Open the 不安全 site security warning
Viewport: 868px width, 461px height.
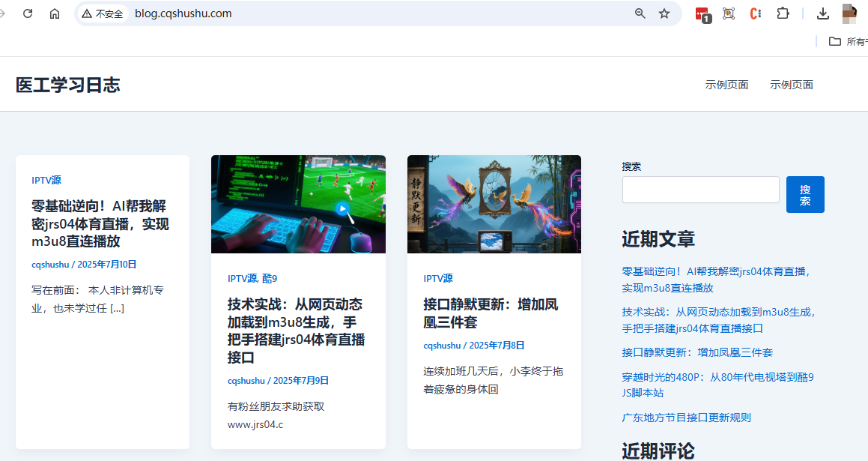[103, 13]
